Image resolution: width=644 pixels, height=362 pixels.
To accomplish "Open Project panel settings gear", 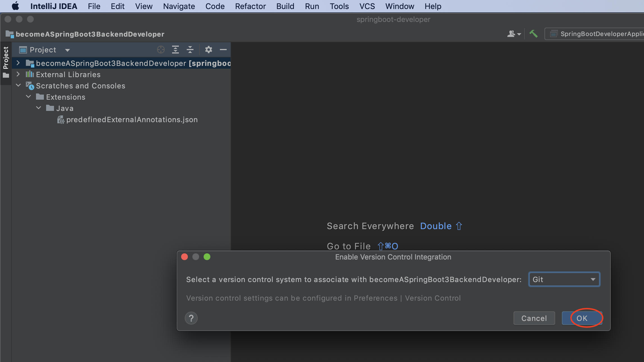I will pos(208,50).
